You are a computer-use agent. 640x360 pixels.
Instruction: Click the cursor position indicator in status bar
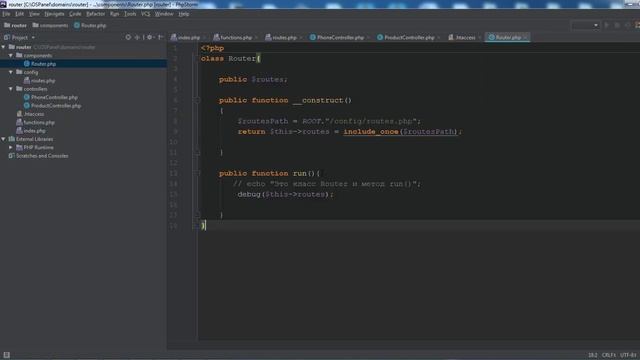point(593,355)
